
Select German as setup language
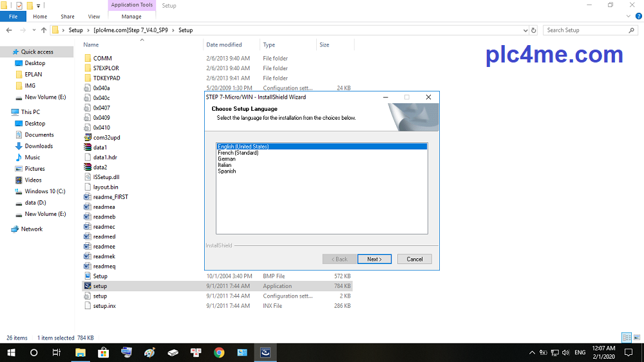point(227,159)
